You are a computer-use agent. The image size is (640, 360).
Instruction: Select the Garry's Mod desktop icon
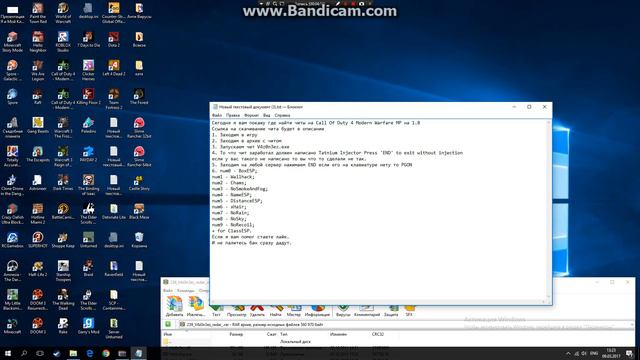coord(88,326)
